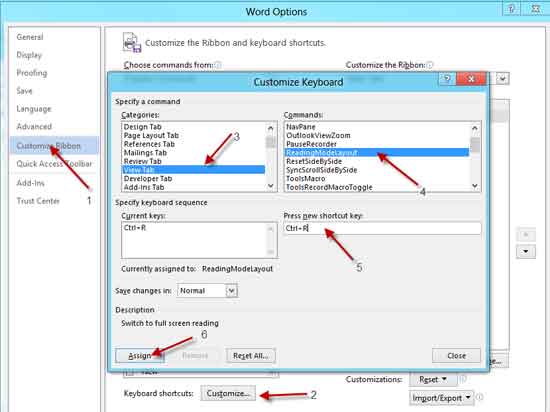Viewport: 550px width, 412px height.
Task: Click the Customize keyboard shortcuts button
Action: tap(228, 393)
